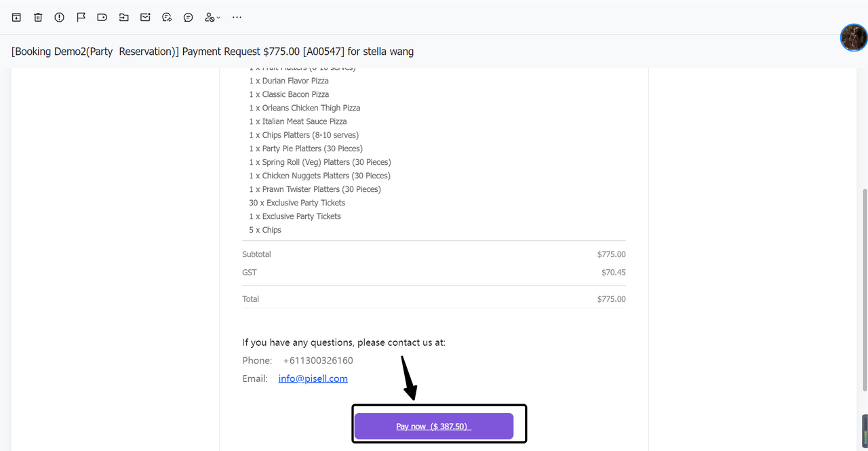
Task: Delete this email with the trash icon
Action: click(38, 17)
